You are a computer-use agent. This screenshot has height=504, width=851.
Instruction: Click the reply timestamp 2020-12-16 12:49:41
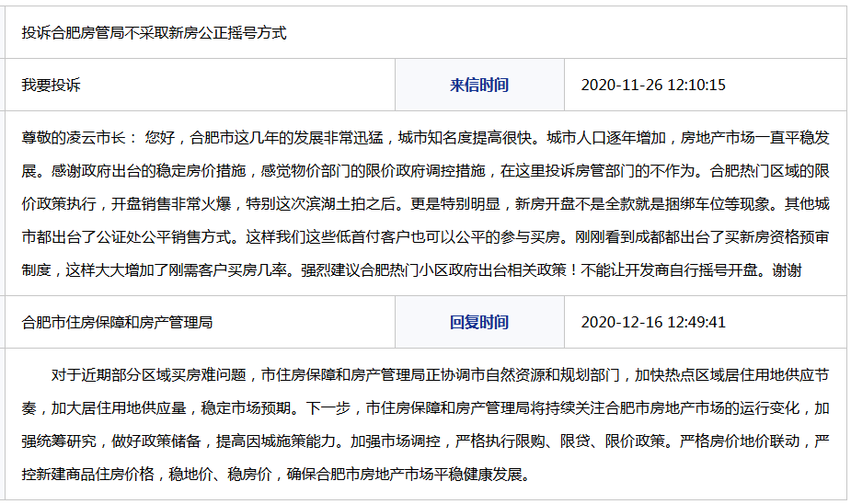[653, 323]
